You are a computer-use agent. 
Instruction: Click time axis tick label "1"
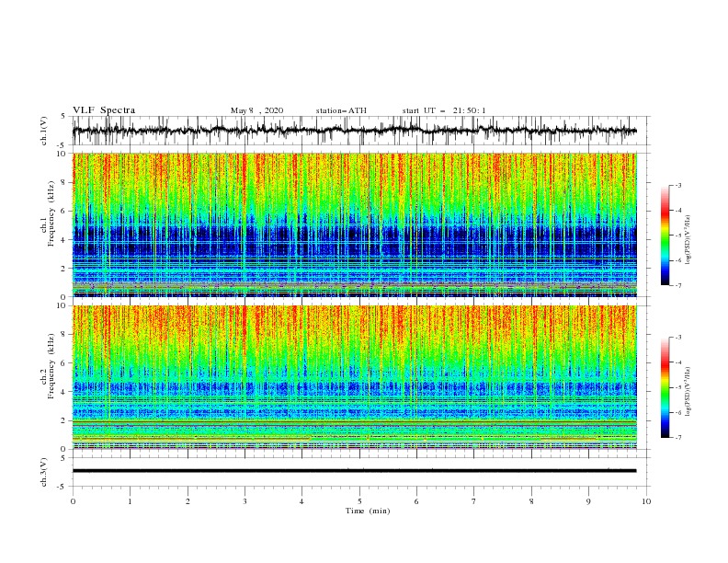(x=130, y=501)
